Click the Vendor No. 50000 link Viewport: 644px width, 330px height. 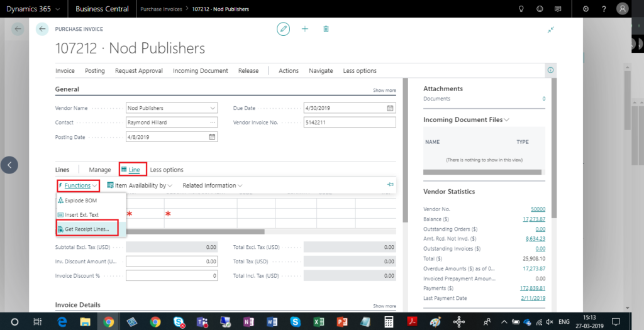[538, 209]
